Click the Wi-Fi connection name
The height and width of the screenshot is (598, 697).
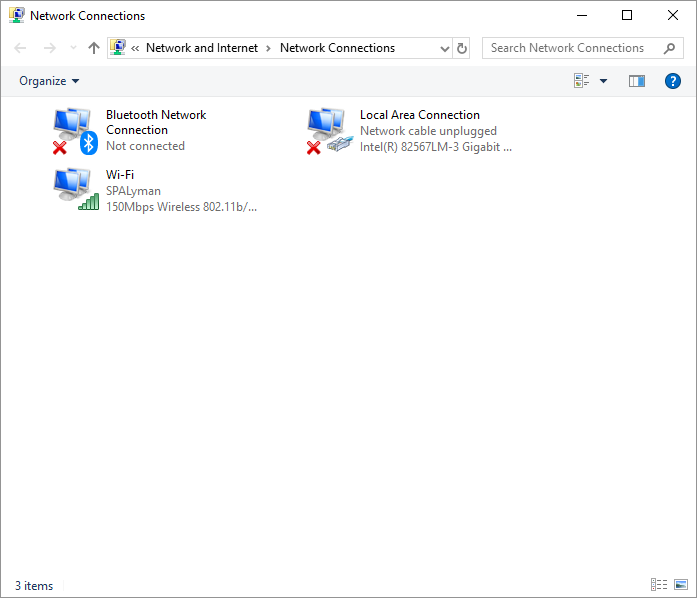120,174
